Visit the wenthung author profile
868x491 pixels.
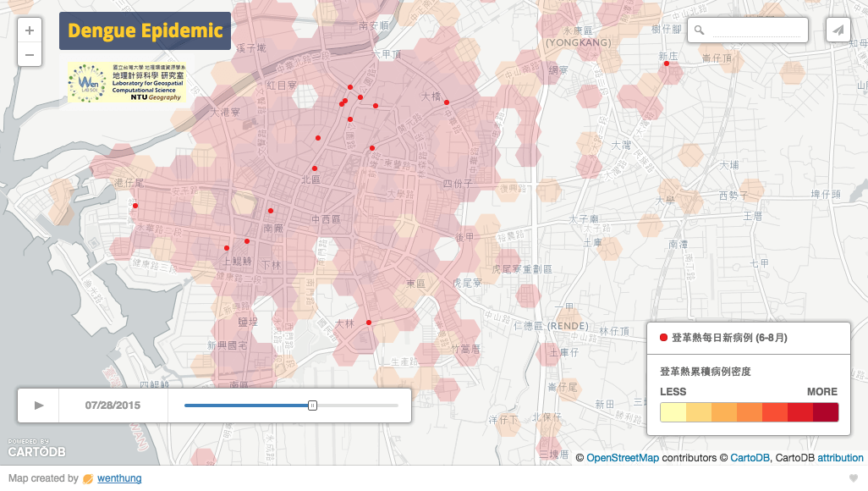click(x=119, y=478)
